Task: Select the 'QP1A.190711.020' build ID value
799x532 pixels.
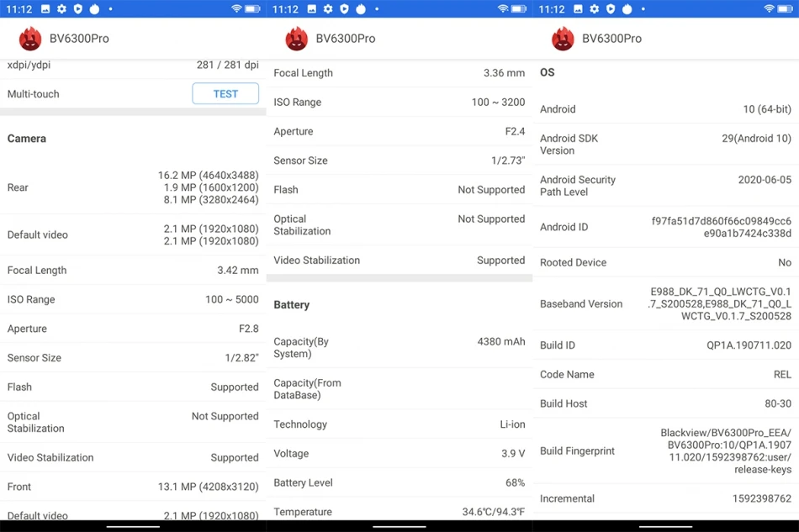Action: [749, 345]
